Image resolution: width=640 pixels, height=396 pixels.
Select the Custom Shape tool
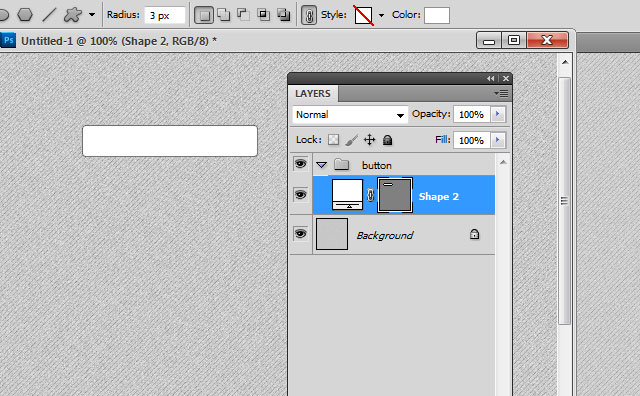coord(73,15)
